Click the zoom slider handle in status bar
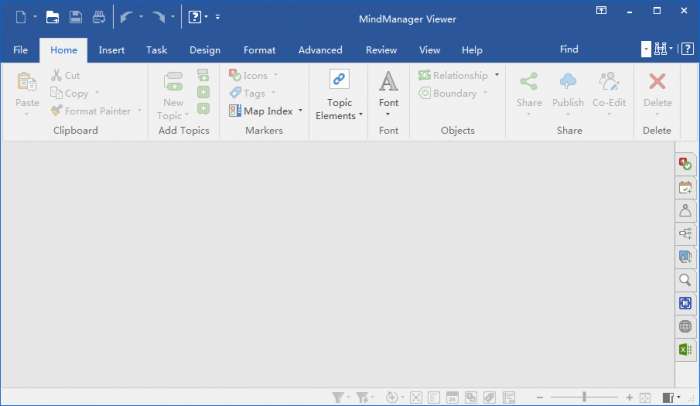700x406 pixels. (x=584, y=397)
